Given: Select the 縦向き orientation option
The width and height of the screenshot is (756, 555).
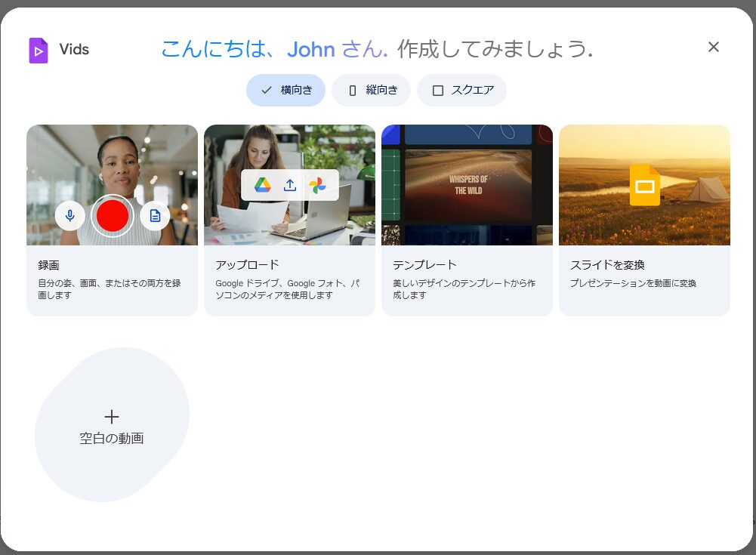Looking at the screenshot, I should pyautogui.click(x=371, y=90).
